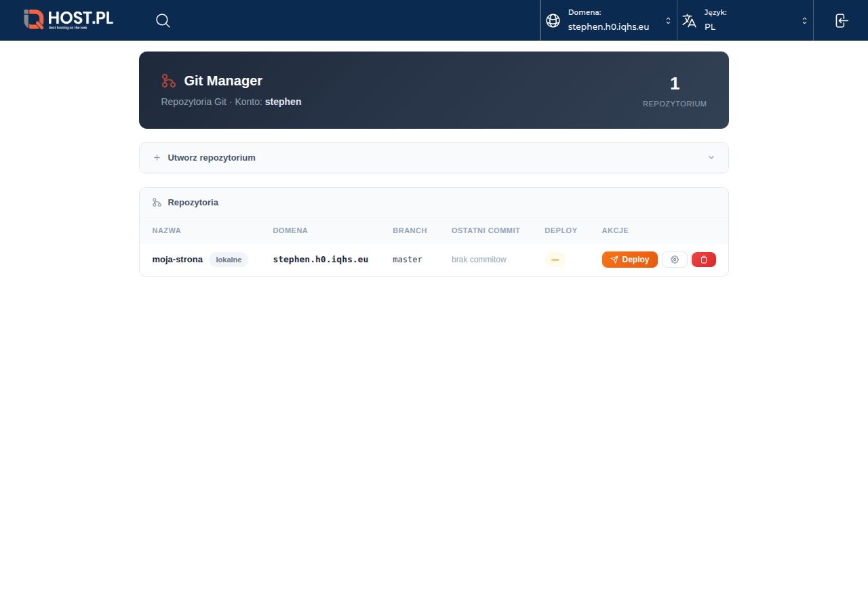Open the search by clicking the magnifier icon

[163, 20]
